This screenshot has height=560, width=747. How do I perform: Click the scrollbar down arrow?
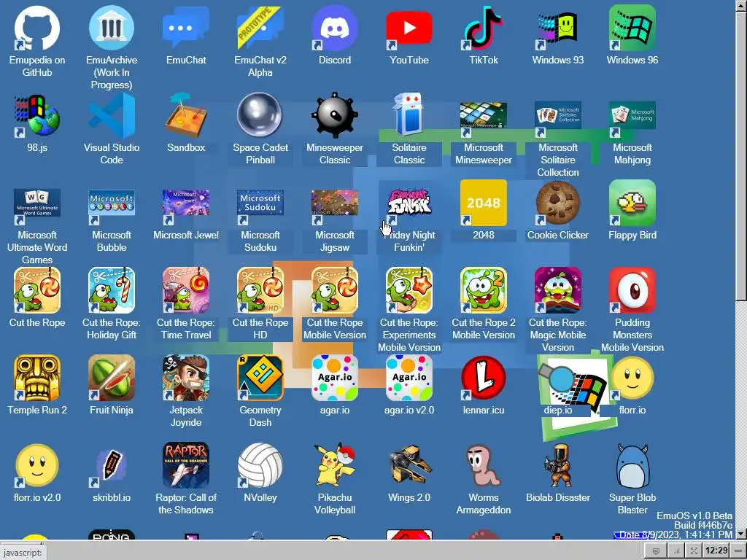[741, 534]
